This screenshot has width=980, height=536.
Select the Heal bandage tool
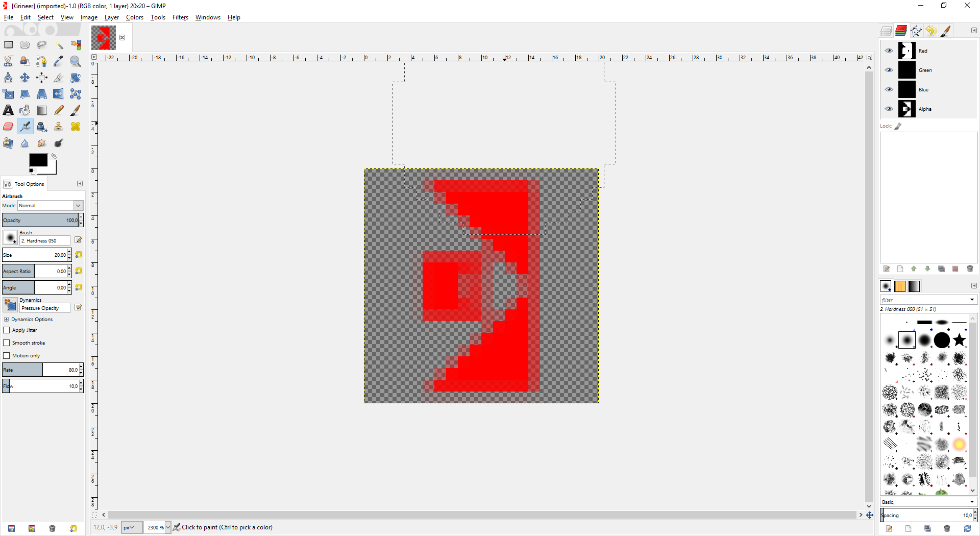click(76, 127)
